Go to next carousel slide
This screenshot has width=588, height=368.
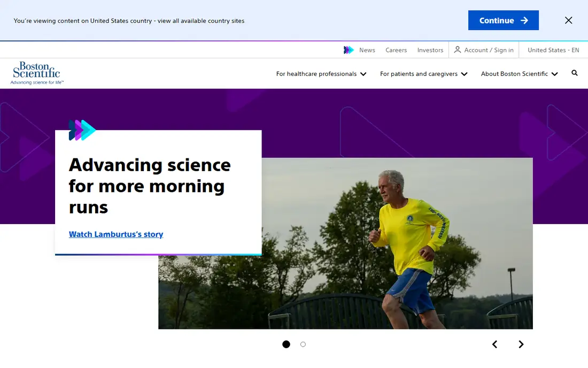pyautogui.click(x=521, y=344)
